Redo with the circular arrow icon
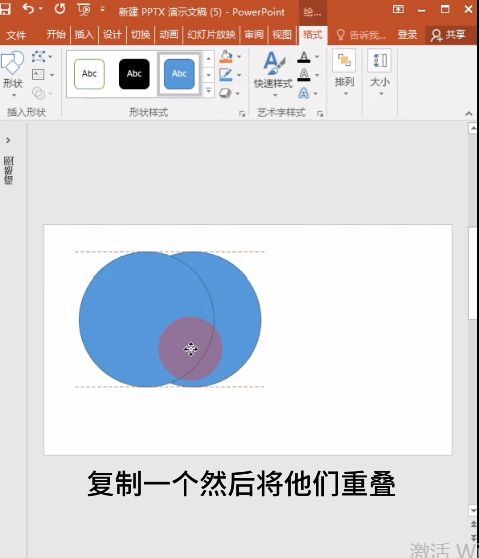 coord(60,9)
